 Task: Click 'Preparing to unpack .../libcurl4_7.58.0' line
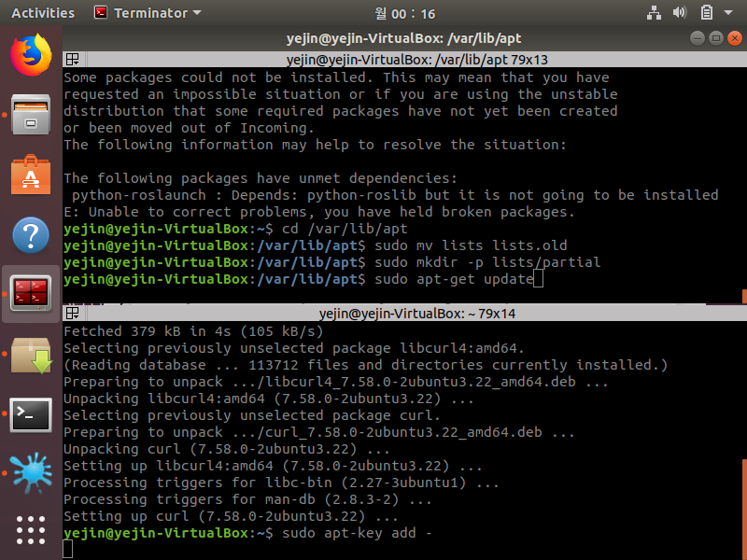point(336,382)
